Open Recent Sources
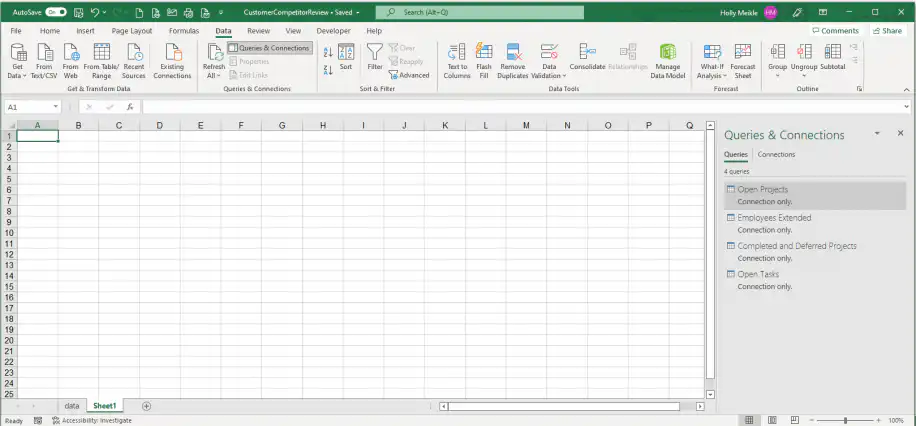916x426 pixels. point(134,61)
